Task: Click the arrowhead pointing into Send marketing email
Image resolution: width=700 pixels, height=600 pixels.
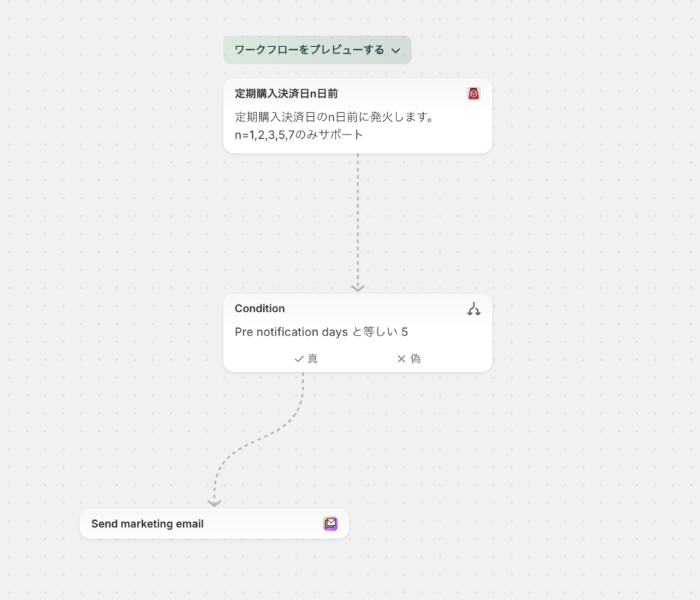Action: click(x=214, y=502)
